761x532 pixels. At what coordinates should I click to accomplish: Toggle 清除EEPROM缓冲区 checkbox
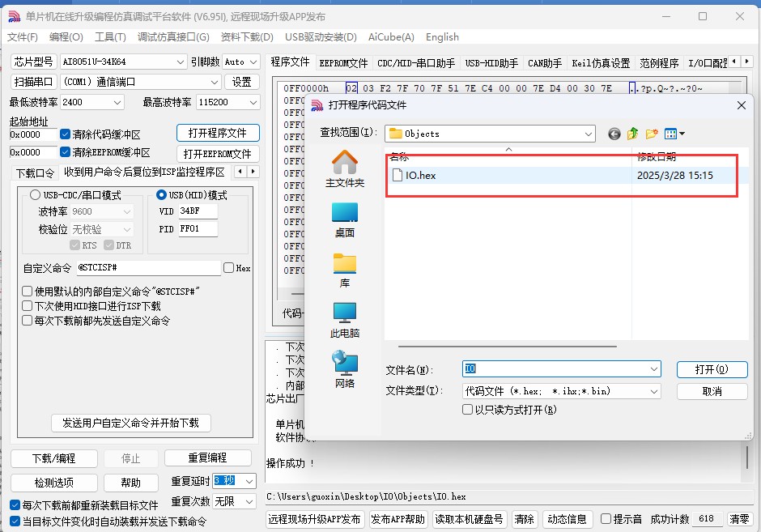pos(65,152)
